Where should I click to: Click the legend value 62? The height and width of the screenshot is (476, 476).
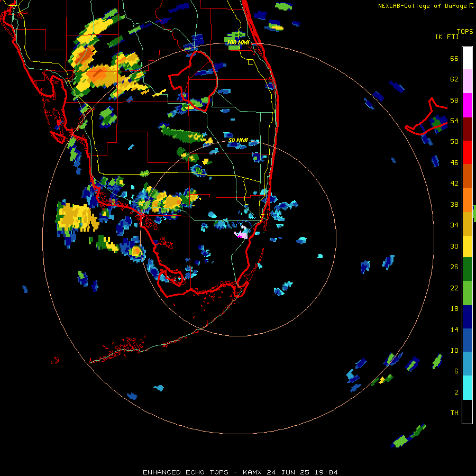454,79
